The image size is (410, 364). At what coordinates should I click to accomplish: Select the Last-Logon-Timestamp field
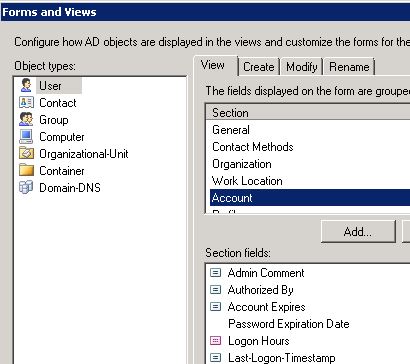[x=282, y=358]
